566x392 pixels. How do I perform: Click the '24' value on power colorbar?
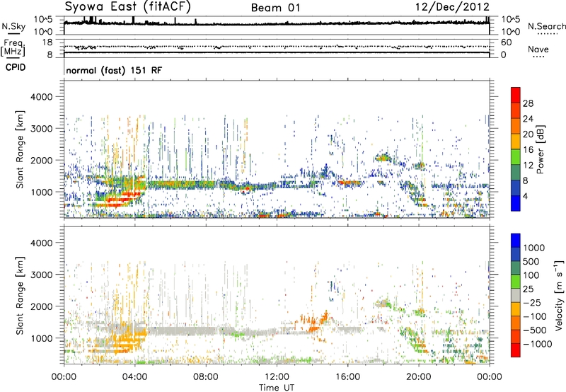coord(528,119)
